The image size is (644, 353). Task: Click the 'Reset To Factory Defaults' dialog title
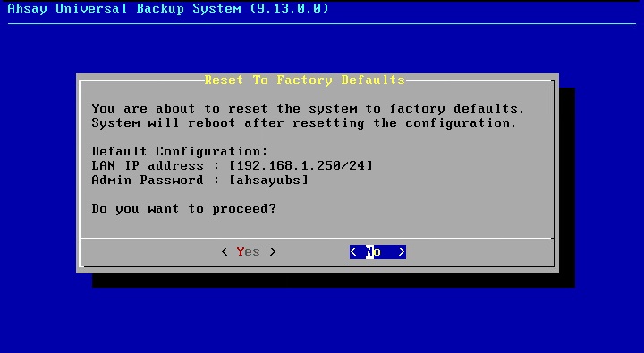[x=305, y=80]
